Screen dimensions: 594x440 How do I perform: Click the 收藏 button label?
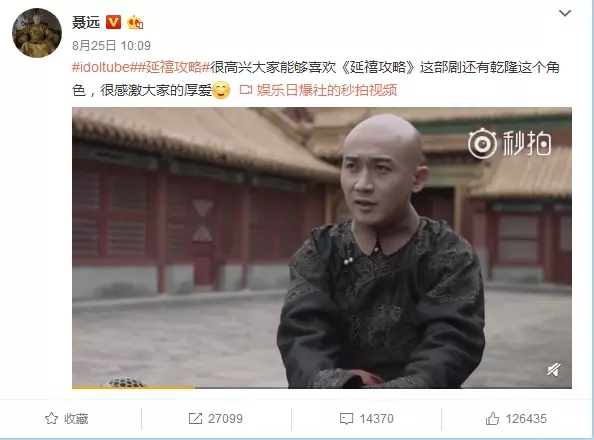76,419
